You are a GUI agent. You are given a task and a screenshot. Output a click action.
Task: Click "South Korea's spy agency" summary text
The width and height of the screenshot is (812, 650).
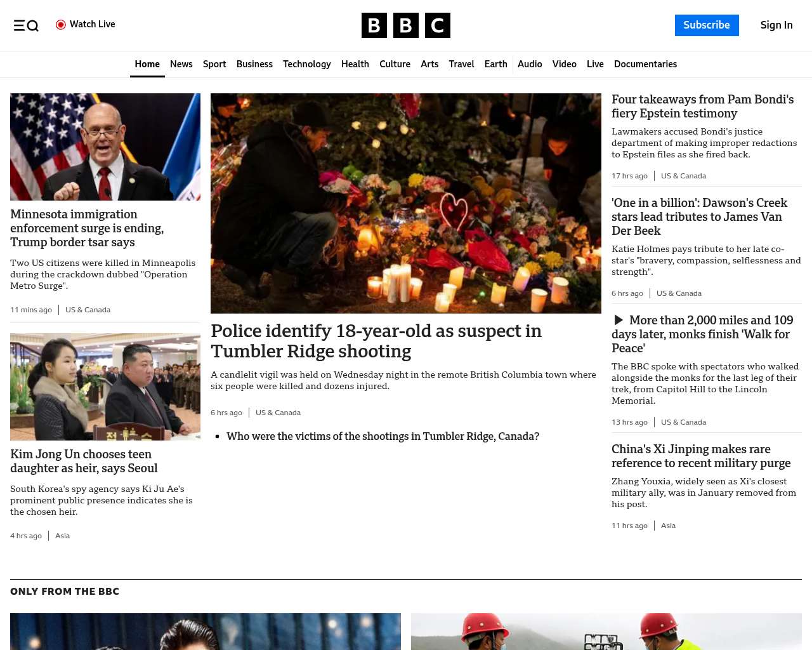(101, 500)
